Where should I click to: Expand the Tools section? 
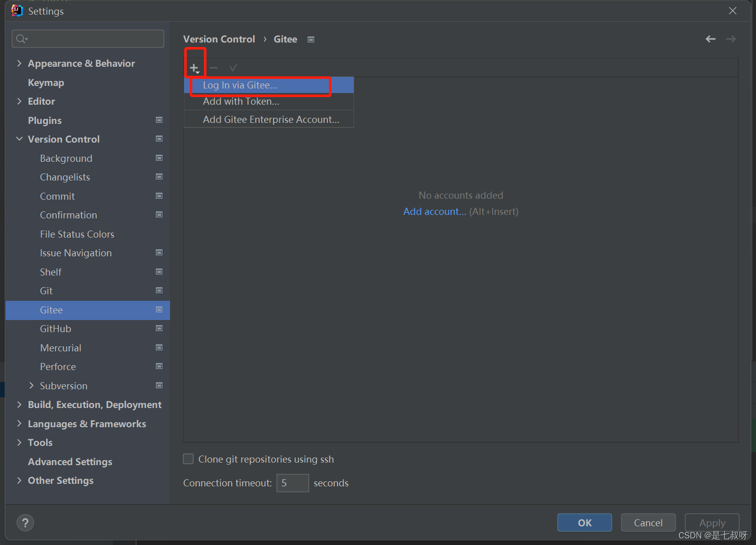19,442
